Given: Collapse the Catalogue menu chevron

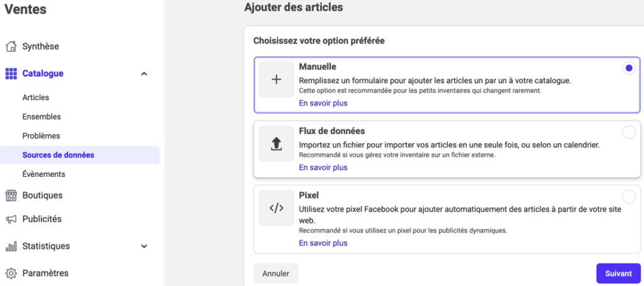Looking at the screenshot, I should click(144, 74).
